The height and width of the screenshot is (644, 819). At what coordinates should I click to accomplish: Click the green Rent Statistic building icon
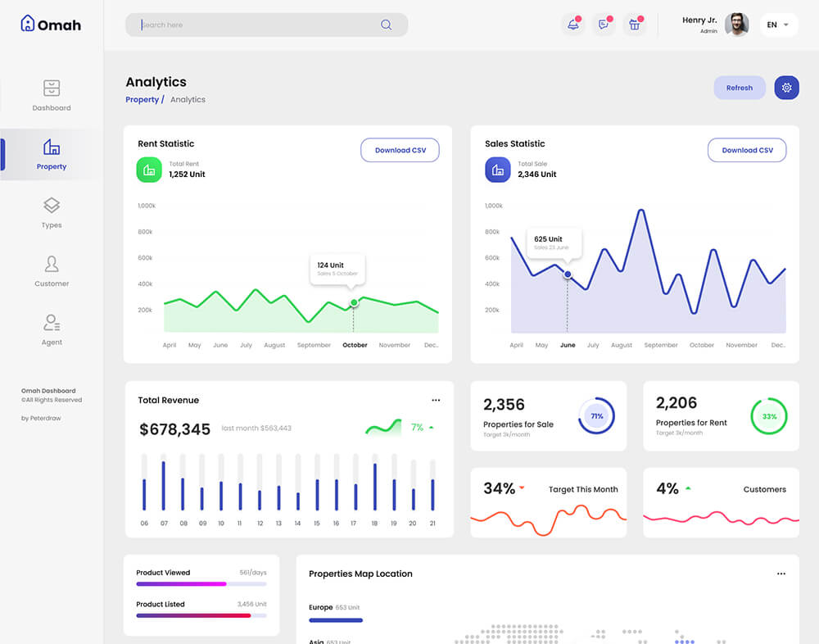(x=149, y=170)
